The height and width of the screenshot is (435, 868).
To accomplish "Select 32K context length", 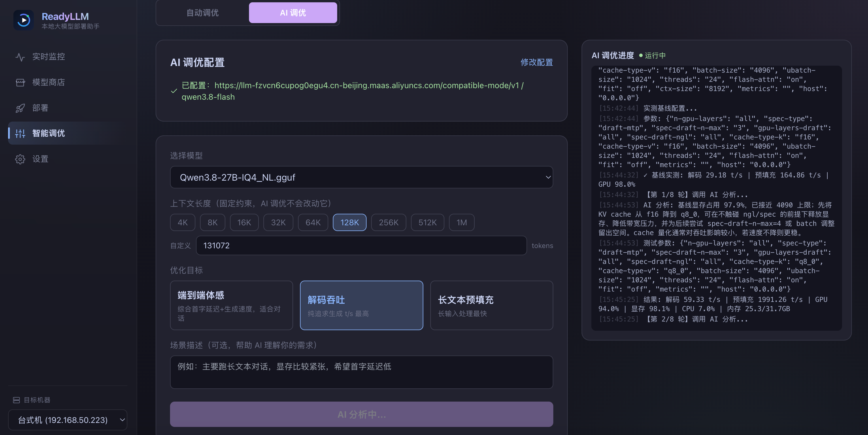I will [x=278, y=222].
